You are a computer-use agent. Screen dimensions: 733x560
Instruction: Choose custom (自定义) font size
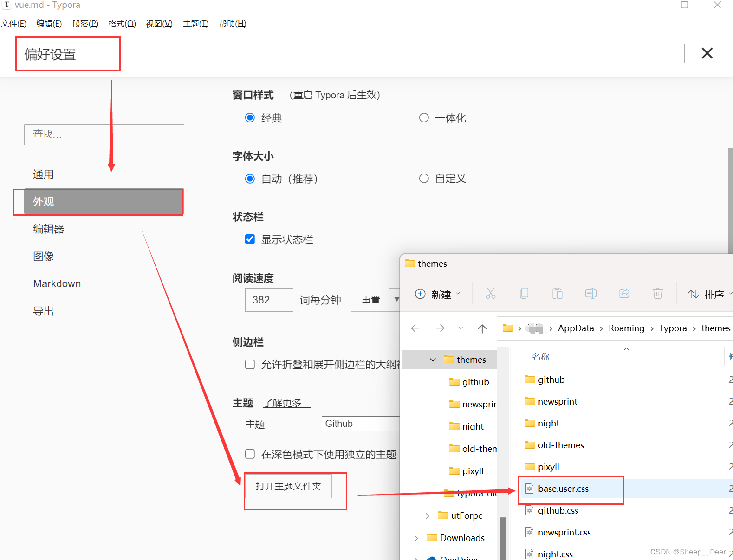click(x=424, y=179)
